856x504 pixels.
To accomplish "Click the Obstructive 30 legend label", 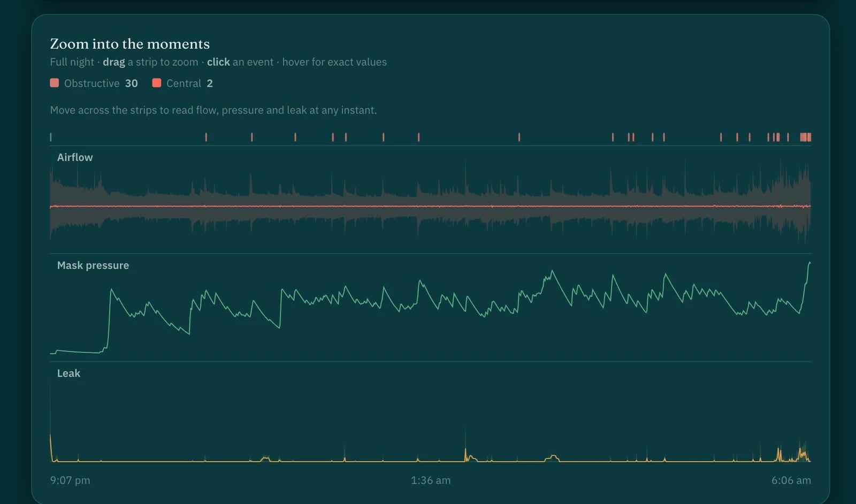I will click(101, 83).
